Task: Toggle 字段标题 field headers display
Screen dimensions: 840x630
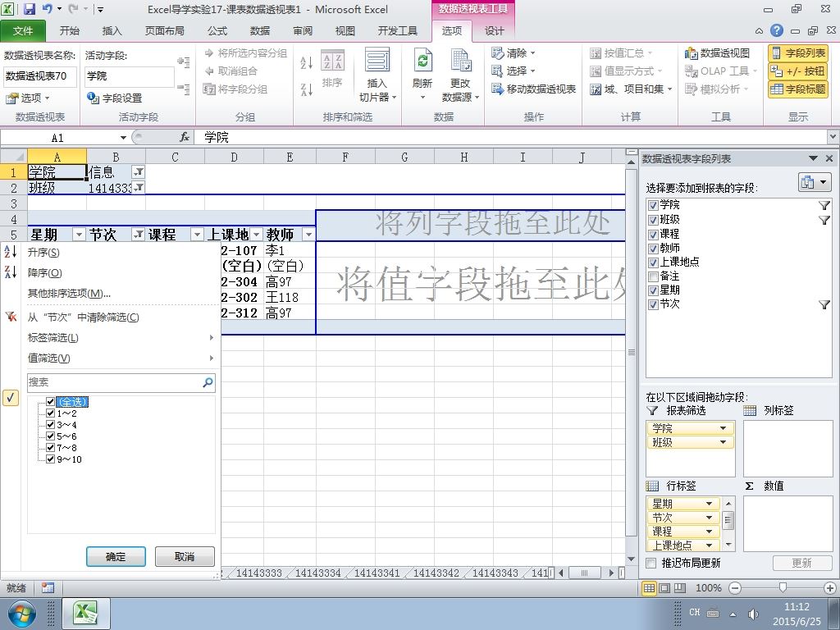Action: click(x=798, y=89)
